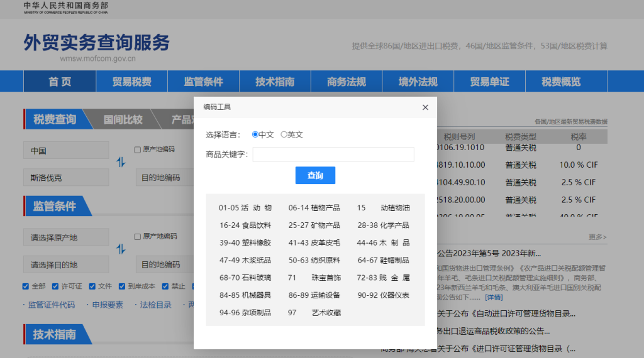Screen dimensions: 644x358
Task: Choose category 50-63 纺织原料
Action: pyautogui.click(x=314, y=260)
